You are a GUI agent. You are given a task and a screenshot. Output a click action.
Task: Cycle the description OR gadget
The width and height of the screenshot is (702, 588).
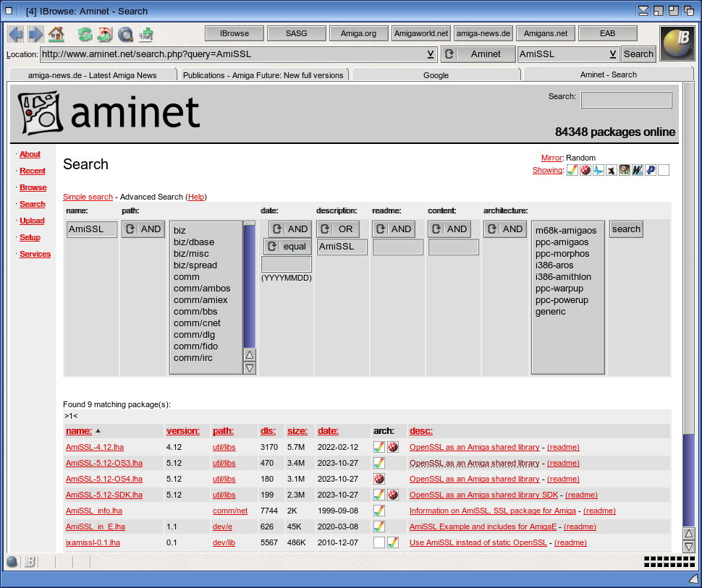[338, 229]
